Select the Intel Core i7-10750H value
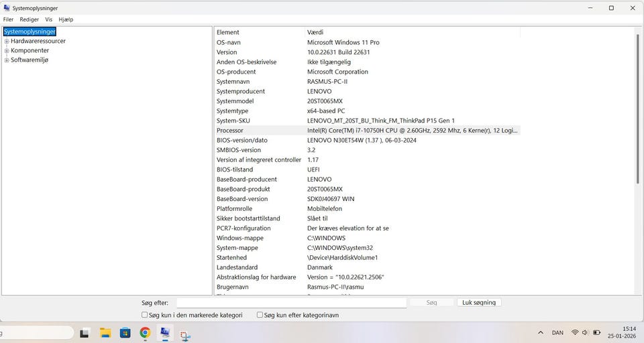The image size is (644, 343). tap(413, 131)
